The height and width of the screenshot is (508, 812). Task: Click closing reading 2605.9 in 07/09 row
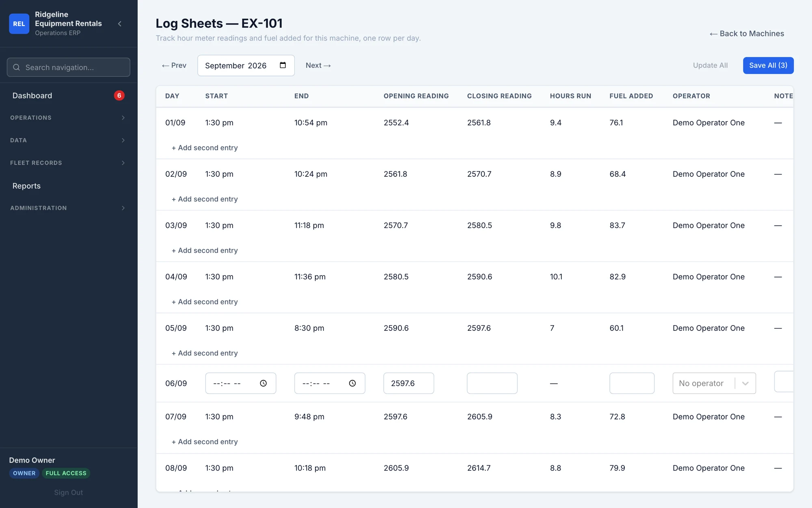pos(479,417)
